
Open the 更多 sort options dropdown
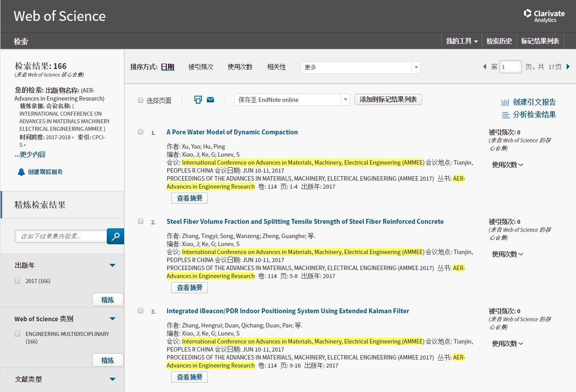[x=361, y=67]
